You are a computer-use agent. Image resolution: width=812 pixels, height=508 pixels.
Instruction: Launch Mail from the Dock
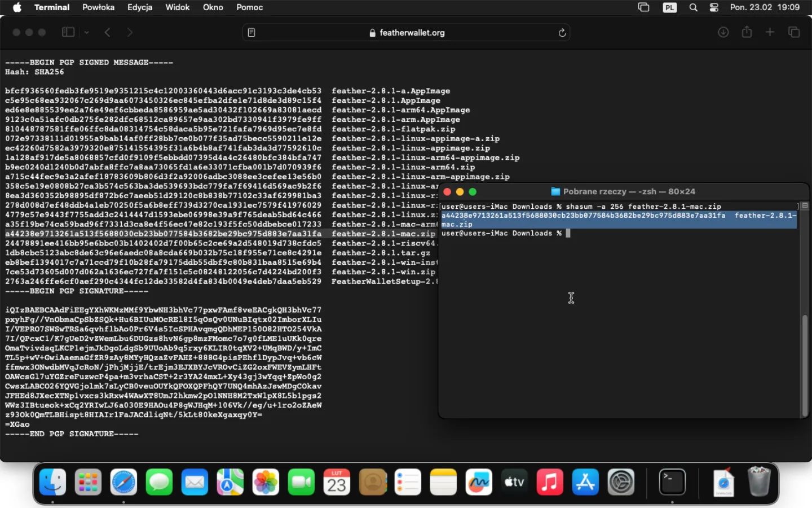point(195,483)
